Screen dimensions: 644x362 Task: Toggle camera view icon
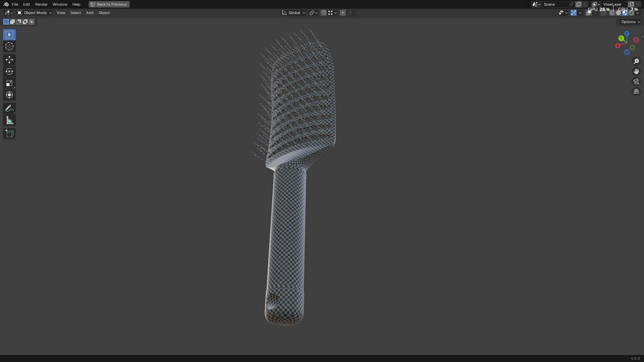point(636,81)
